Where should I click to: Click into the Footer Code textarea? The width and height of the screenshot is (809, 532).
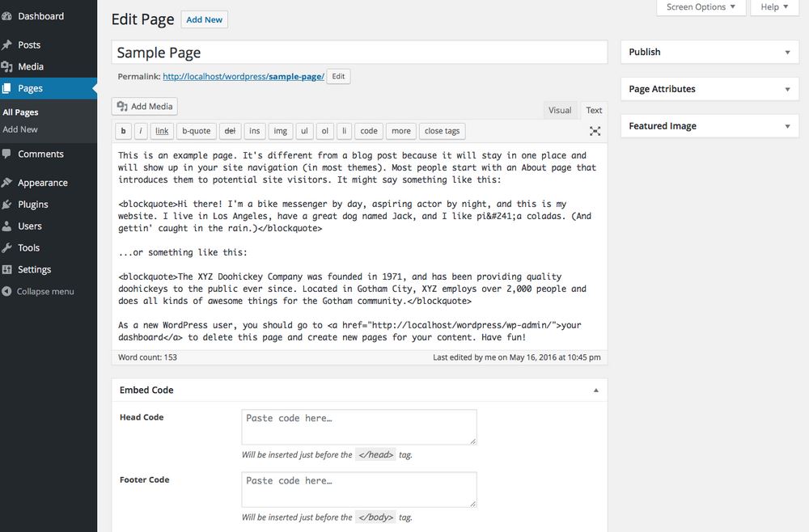359,490
